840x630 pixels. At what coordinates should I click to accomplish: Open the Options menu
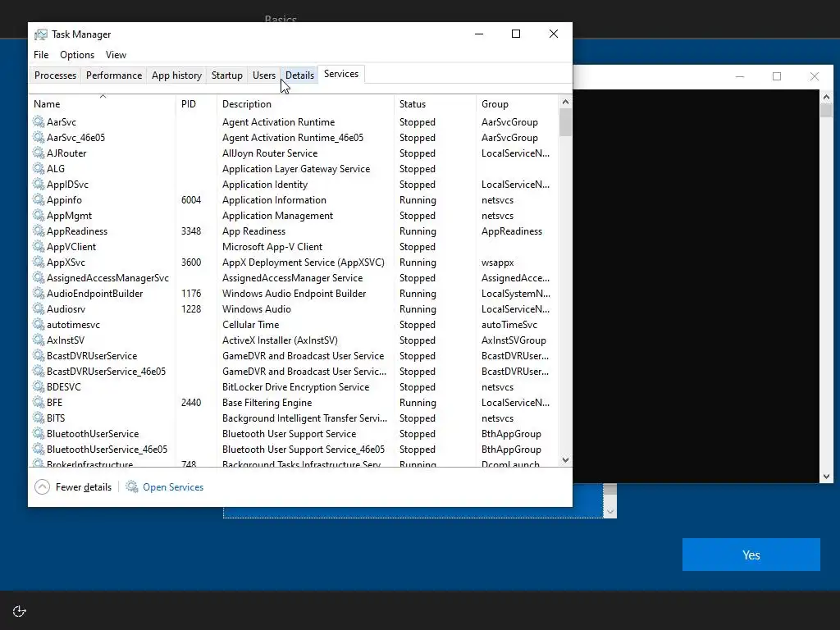click(x=77, y=55)
